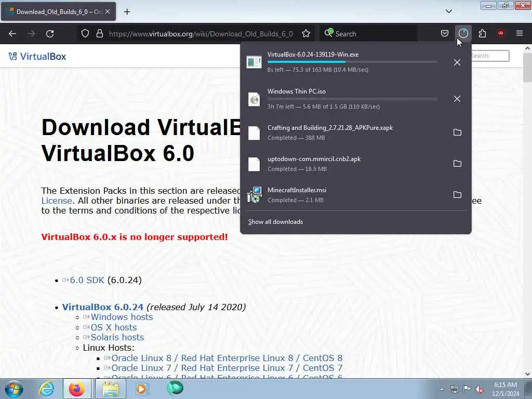Click the Firefox Search box

(x=368, y=34)
